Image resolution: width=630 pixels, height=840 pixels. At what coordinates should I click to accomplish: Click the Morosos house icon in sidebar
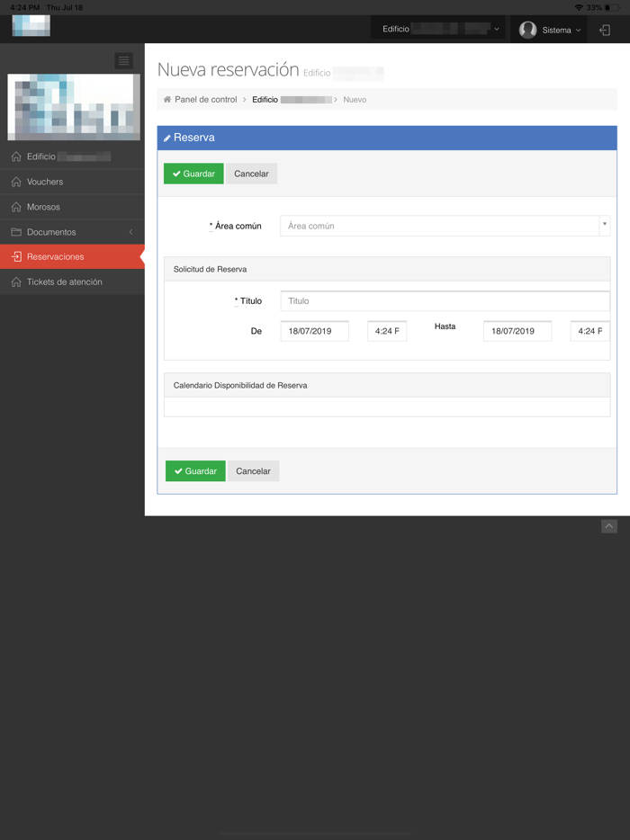tap(16, 207)
